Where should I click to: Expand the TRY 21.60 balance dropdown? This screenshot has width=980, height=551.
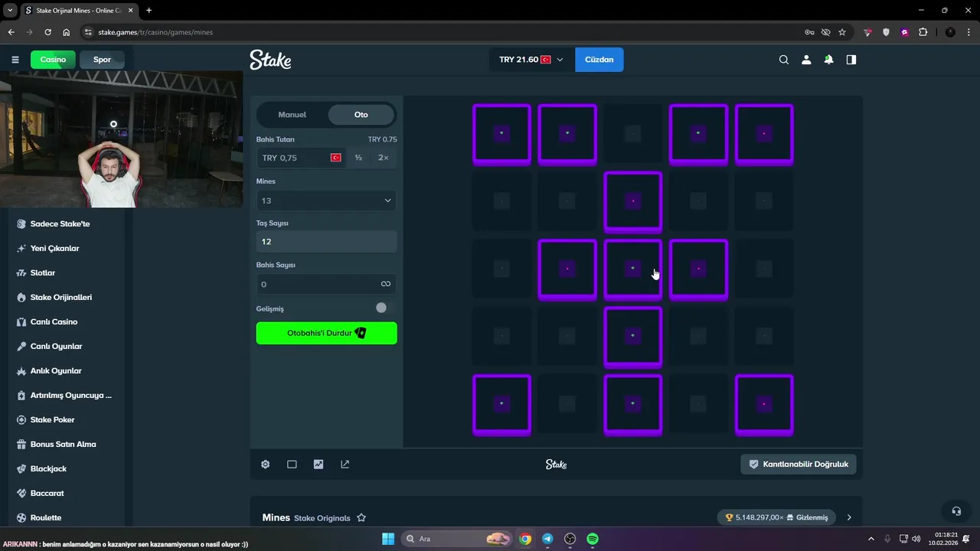click(x=531, y=60)
